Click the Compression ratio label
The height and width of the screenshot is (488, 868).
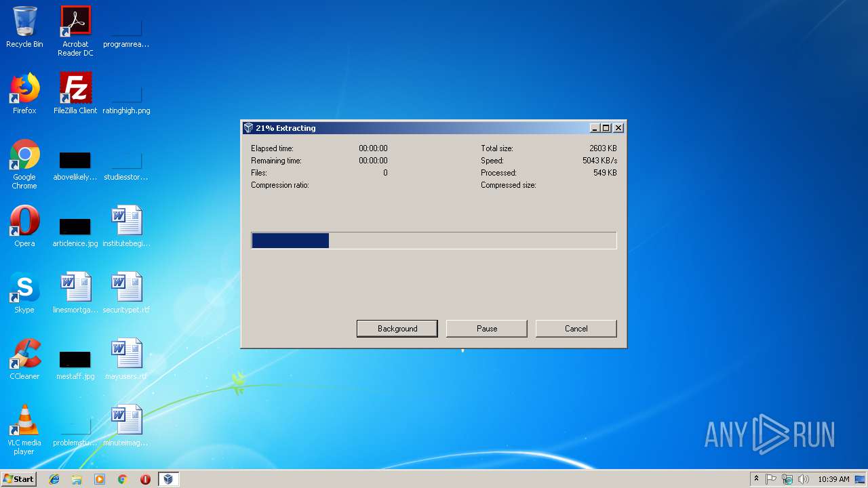point(280,185)
